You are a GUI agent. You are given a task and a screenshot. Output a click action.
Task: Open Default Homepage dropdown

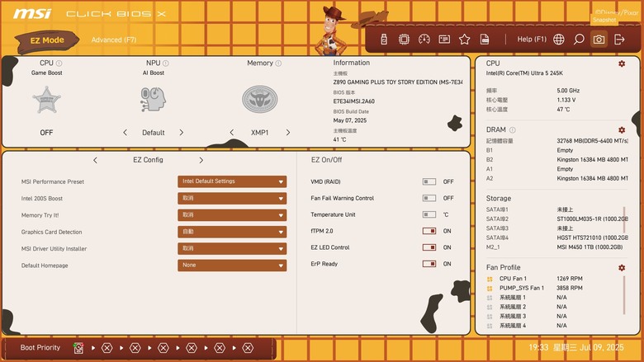(232, 266)
